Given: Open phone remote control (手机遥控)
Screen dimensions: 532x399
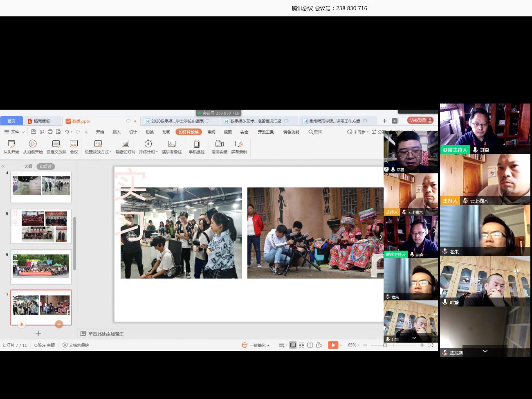Looking at the screenshot, I should coord(197,147).
